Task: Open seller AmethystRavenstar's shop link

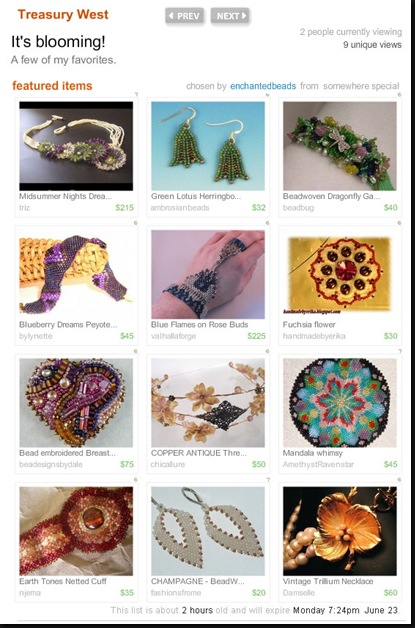Action: click(x=318, y=465)
